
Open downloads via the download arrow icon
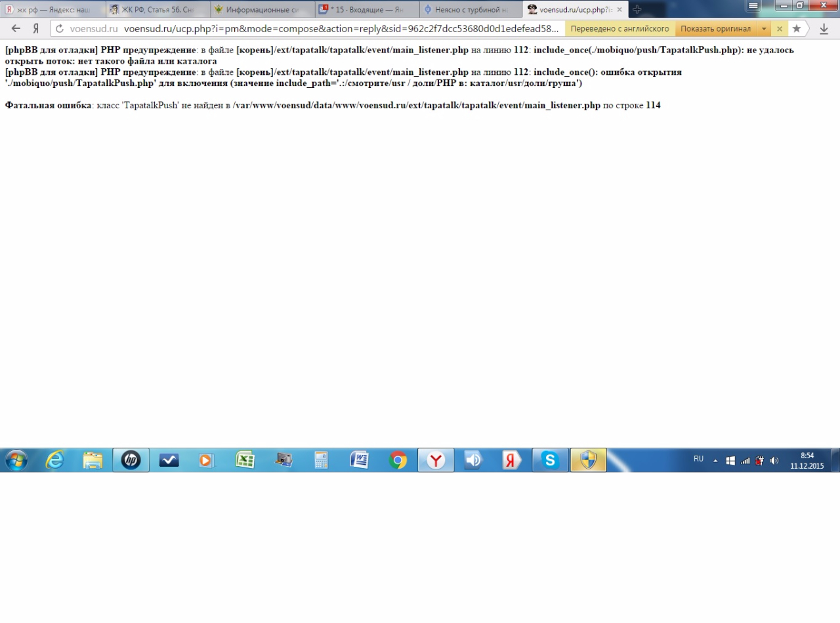coord(824,29)
